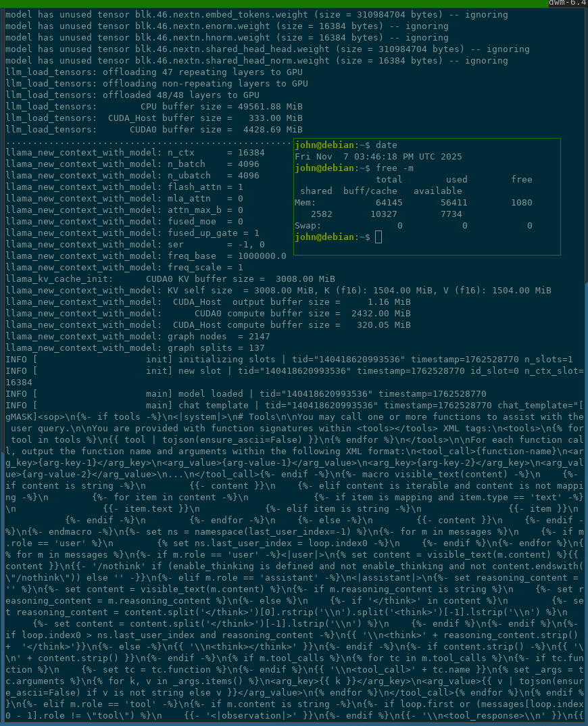Click the 'offloaded 48/48 layers to GPU' line
The height and width of the screenshot is (726, 588).
132,95
